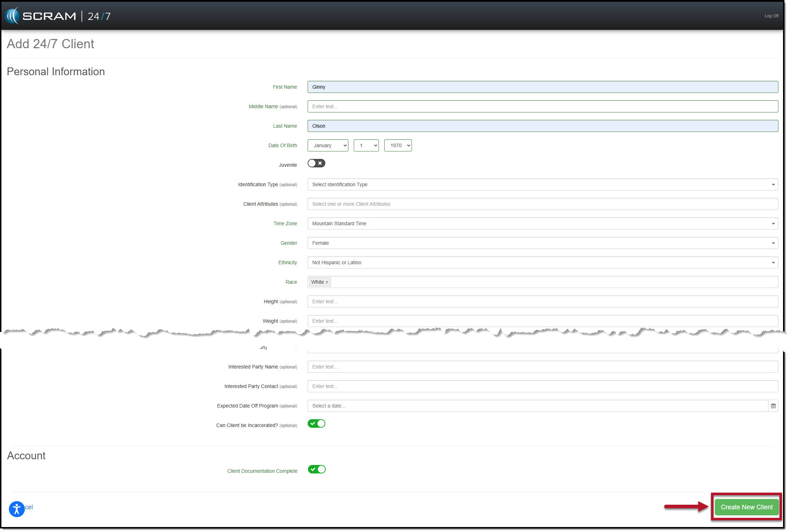The width and height of the screenshot is (788, 532).
Task: Click the Interested Party Name field
Action: click(x=542, y=367)
